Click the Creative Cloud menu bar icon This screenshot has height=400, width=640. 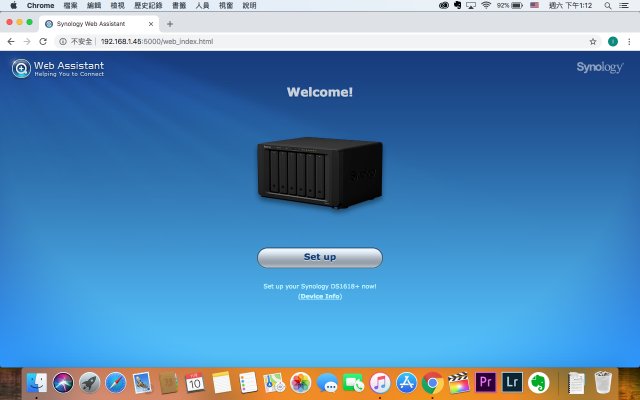click(444, 5)
